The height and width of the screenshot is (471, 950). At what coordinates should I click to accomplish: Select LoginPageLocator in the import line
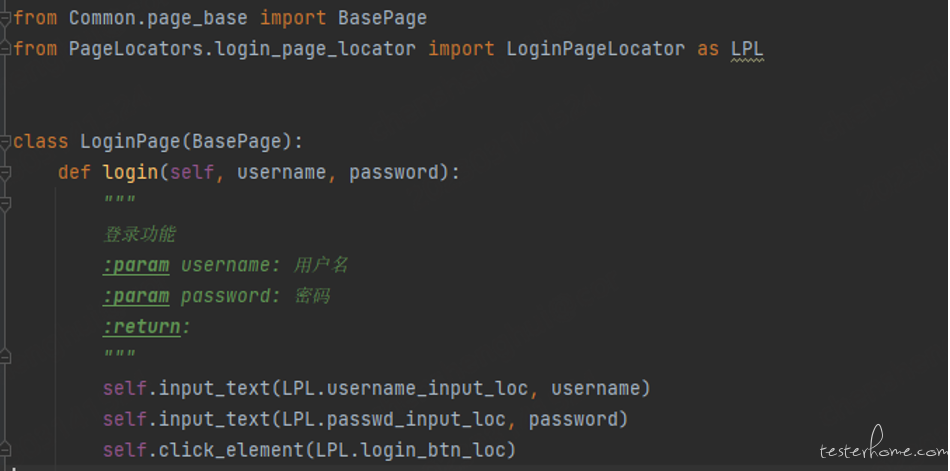(x=596, y=49)
